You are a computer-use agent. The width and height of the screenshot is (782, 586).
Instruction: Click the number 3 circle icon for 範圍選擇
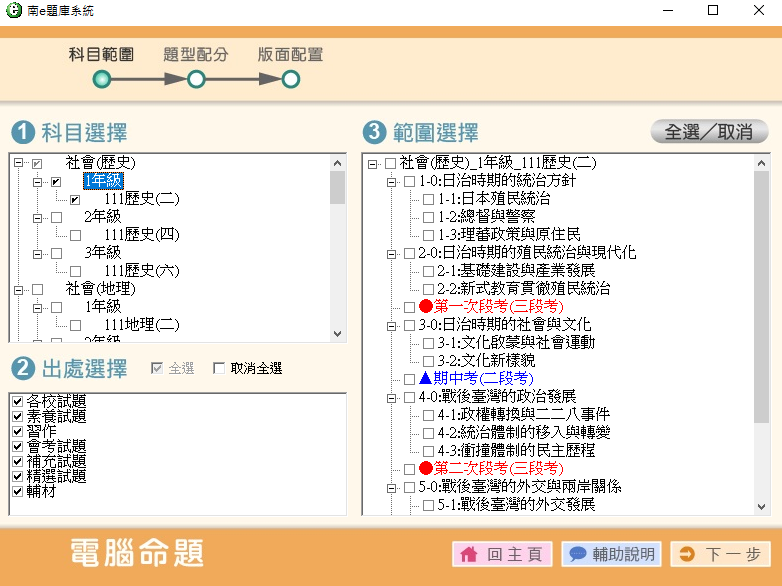(x=374, y=133)
